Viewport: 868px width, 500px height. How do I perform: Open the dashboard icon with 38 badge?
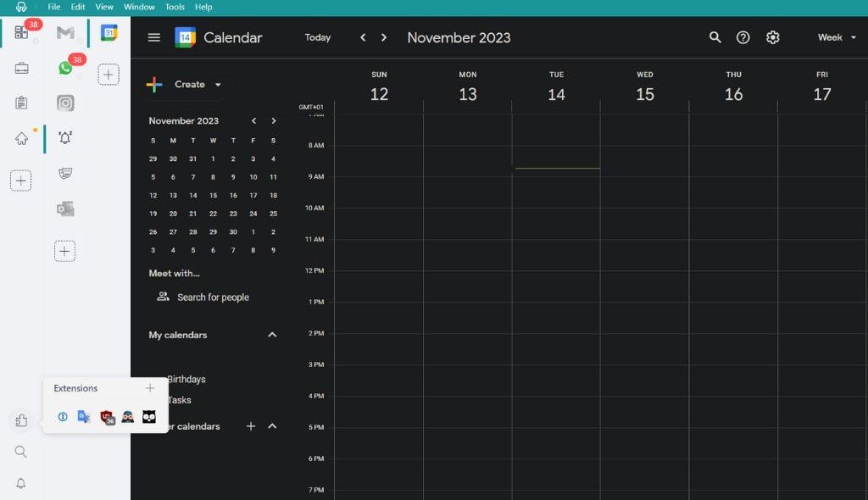(x=21, y=33)
